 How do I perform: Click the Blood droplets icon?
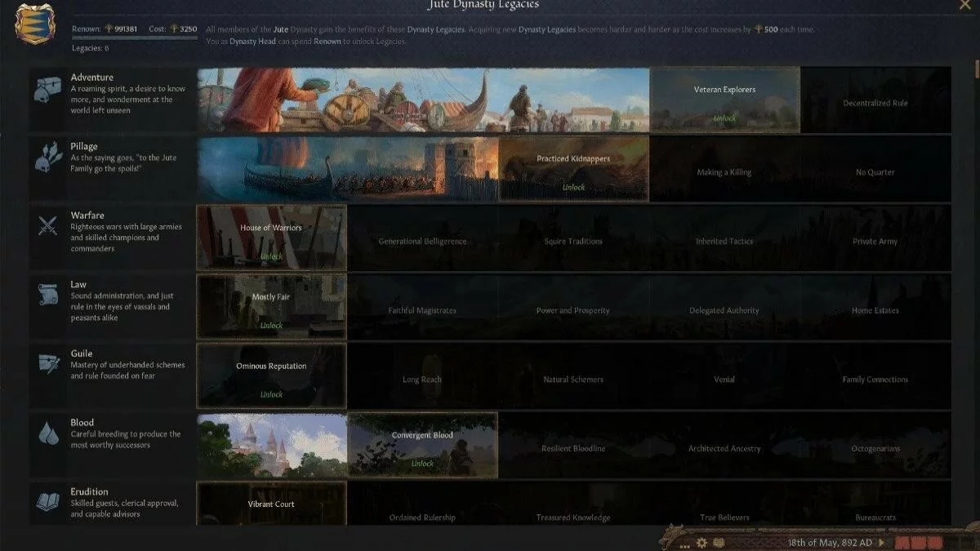click(x=48, y=434)
